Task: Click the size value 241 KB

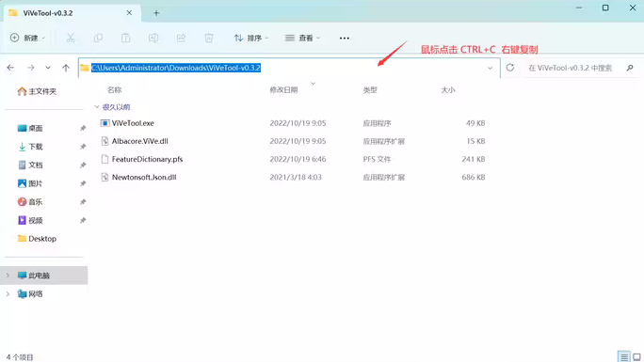Action: coord(474,159)
